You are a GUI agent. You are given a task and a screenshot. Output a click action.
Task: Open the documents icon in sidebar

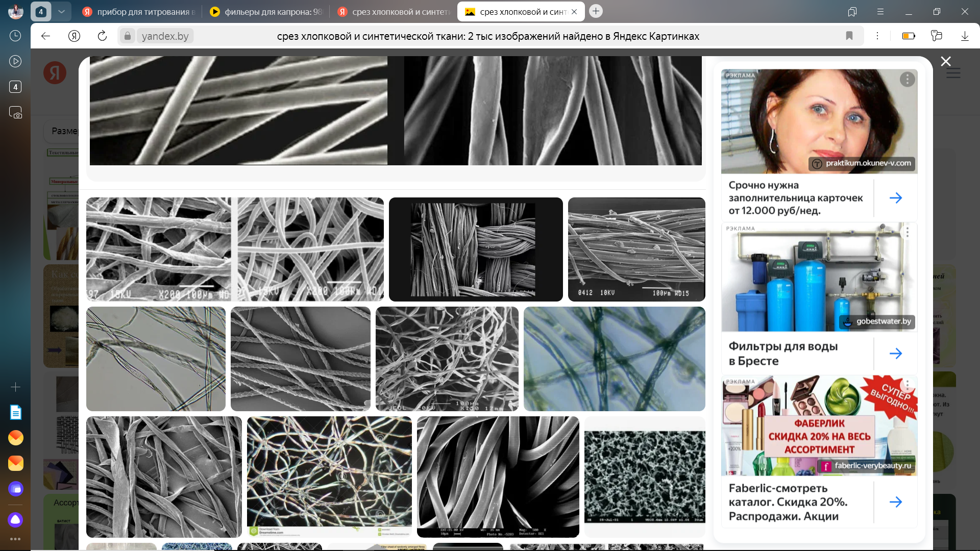[x=15, y=412]
